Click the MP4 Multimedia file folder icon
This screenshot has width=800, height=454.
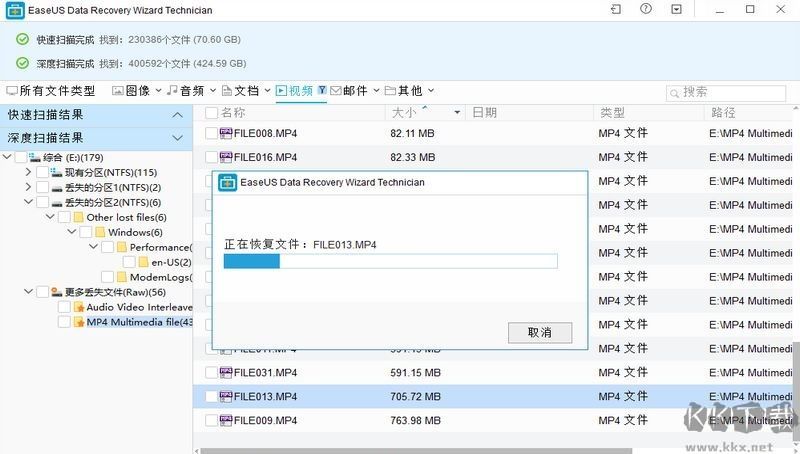pos(79,322)
